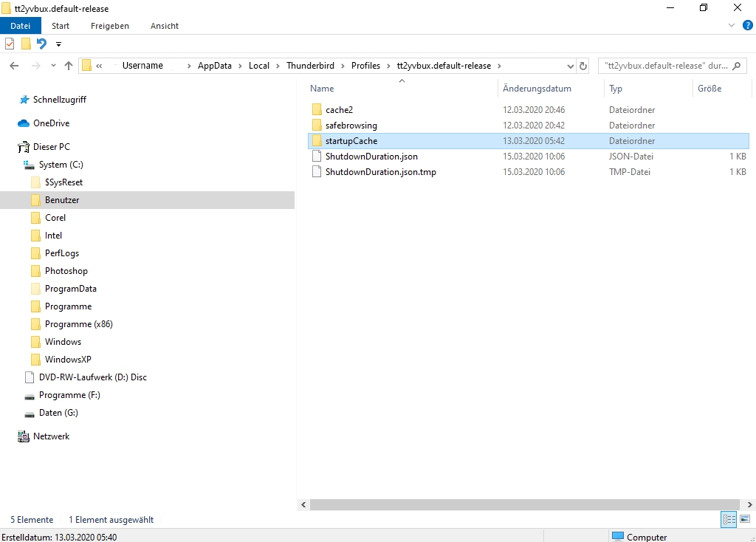
Task: Open the help question mark icon
Action: (x=747, y=26)
